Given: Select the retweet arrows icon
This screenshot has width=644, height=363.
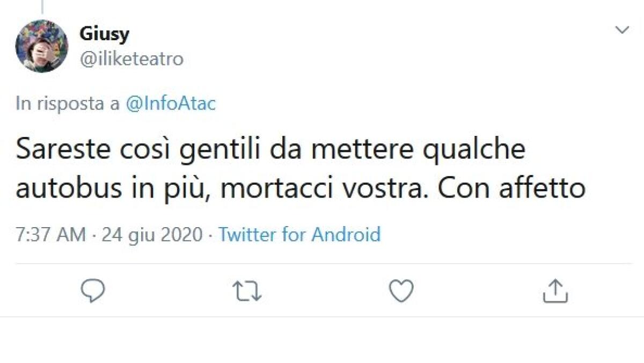Looking at the screenshot, I should tap(247, 292).
